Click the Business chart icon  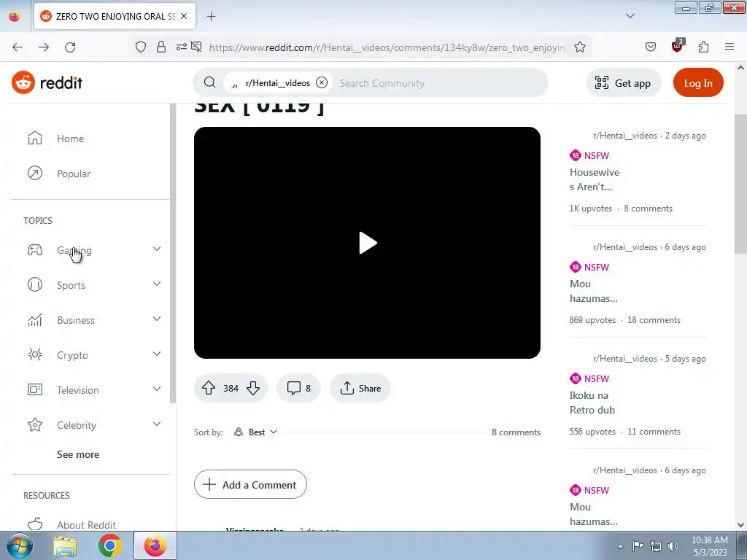tap(35, 320)
